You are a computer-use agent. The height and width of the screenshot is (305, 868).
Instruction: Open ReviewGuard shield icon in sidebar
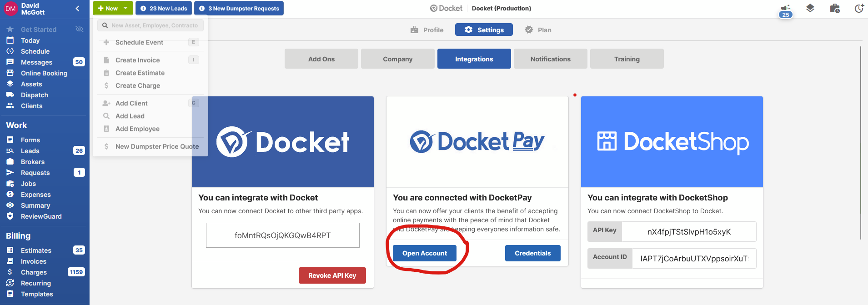10,216
